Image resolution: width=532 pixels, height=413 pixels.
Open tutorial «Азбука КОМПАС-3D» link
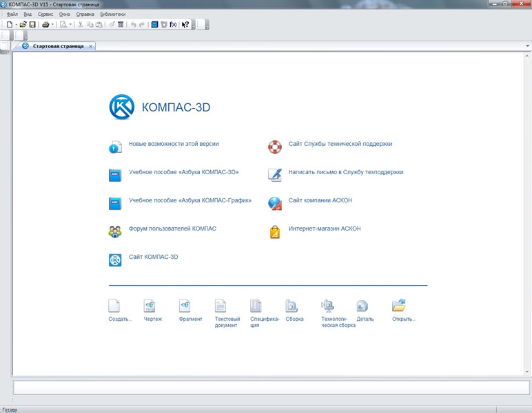[x=183, y=172]
